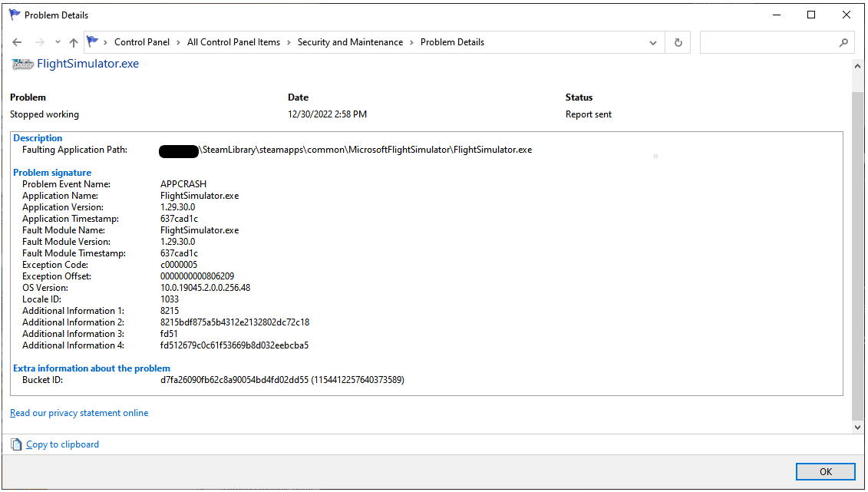The width and height of the screenshot is (868, 492).
Task: Click the Copy to clipboard link
Action: click(x=63, y=444)
